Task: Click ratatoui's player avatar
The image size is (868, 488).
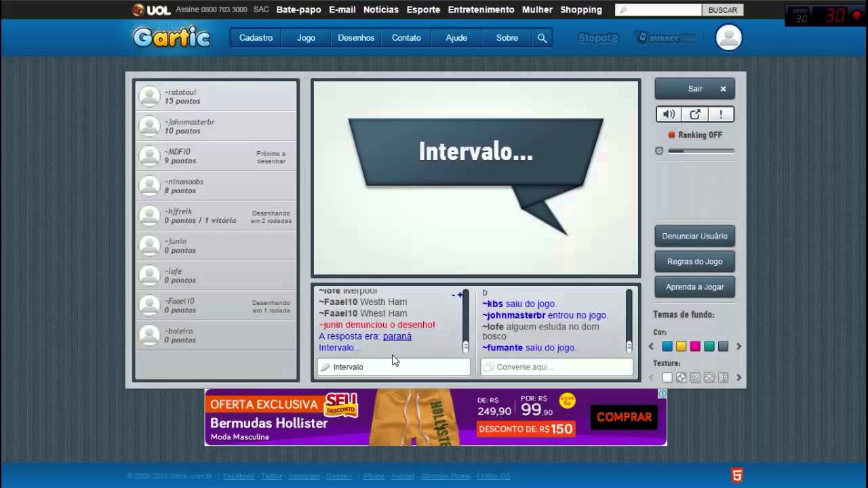Action: click(149, 96)
